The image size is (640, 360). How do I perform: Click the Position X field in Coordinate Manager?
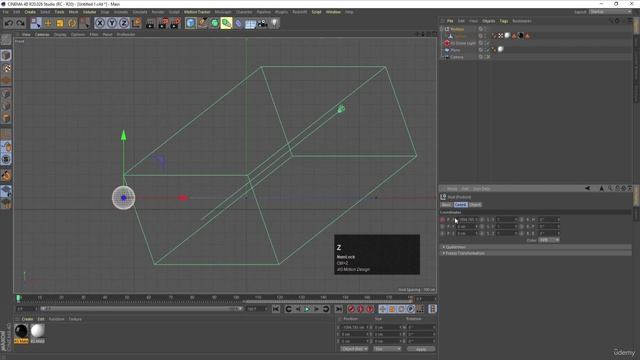[355, 327]
